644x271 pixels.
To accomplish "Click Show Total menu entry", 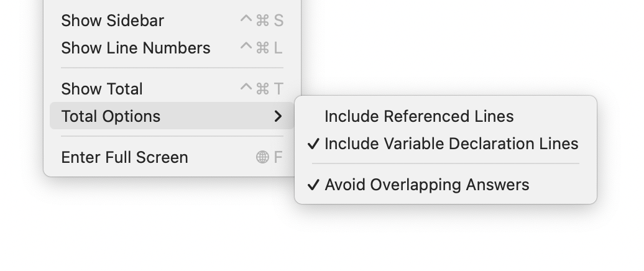I will pos(172,89).
